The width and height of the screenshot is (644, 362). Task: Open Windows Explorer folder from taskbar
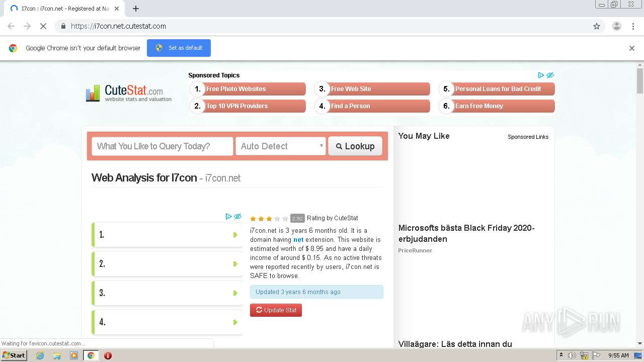pos(57,355)
